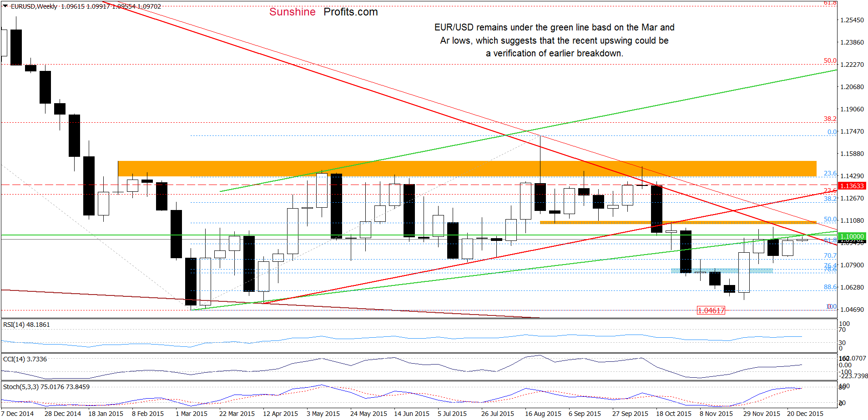Click the 1.07900 price scale value
The height and width of the screenshot is (420, 868).
coord(852,265)
